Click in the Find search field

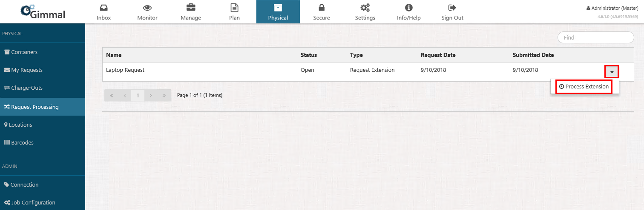(595, 37)
